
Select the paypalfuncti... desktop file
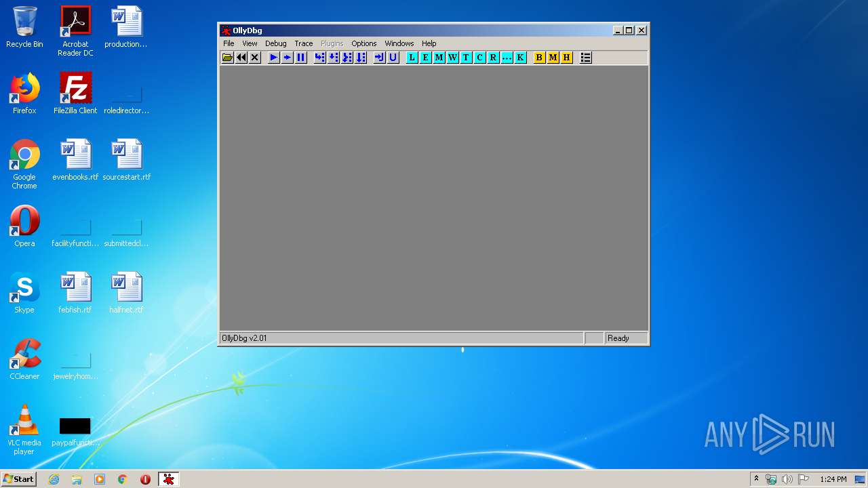point(75,432)
